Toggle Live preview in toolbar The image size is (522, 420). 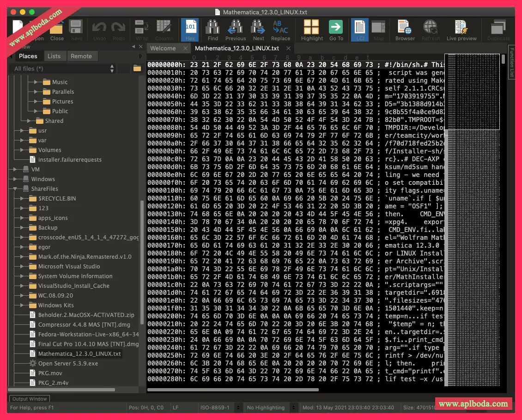[x=461, y=30]
